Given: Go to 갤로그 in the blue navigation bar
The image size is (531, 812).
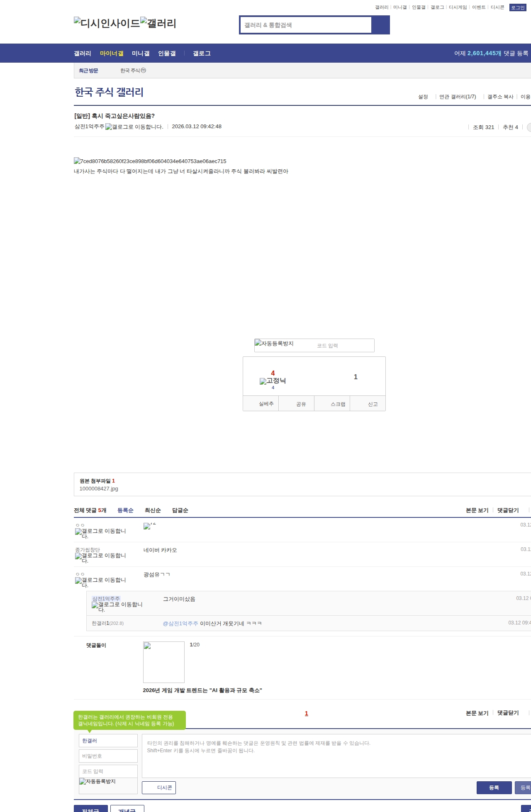Looking at the screenshot, I should point(202,54).
